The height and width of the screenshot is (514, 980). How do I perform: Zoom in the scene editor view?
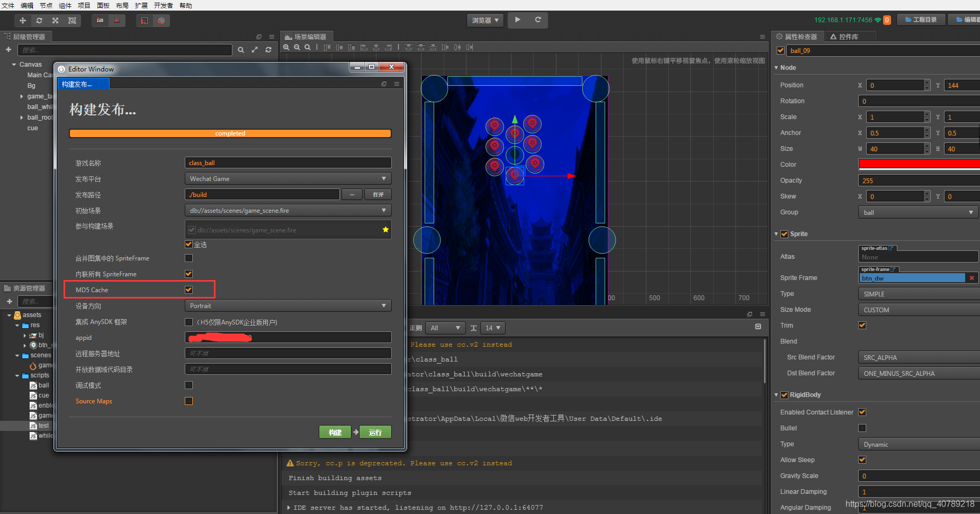click(286, 47)
